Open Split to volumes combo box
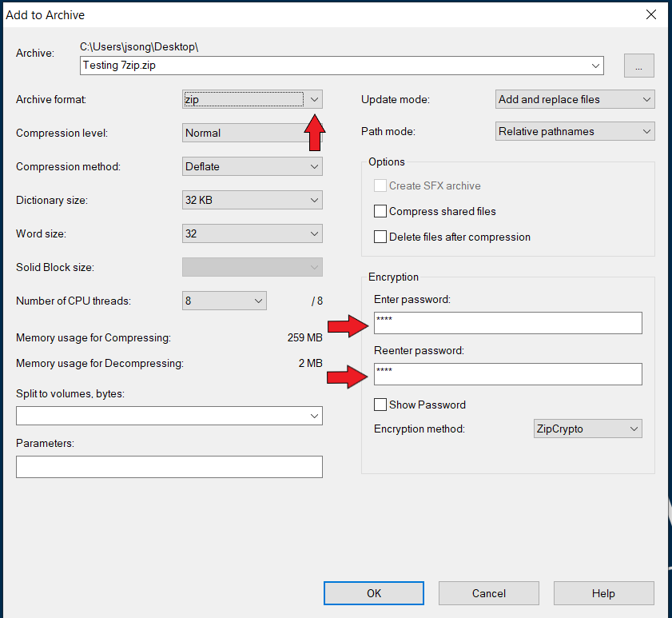This screenshot has width=672, height=618. 169,416
